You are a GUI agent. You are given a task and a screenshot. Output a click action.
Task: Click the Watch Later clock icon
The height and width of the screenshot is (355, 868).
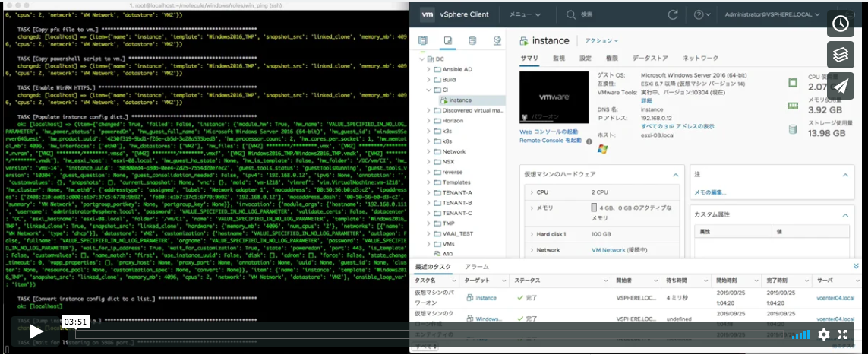841,24
